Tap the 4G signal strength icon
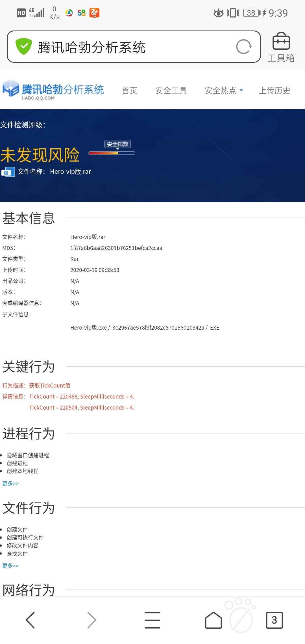The height and width of the screenshot is (644, 305). click(x=37, y=13)
